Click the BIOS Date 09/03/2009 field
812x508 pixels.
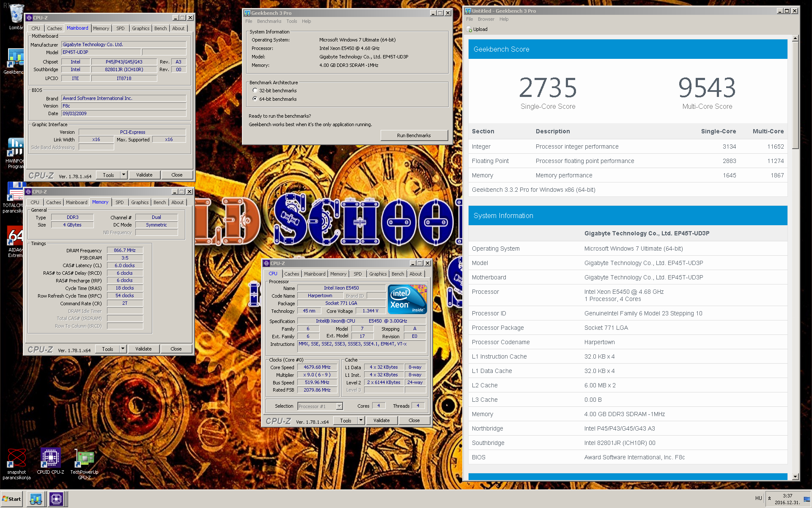click(x=124, y=113)
